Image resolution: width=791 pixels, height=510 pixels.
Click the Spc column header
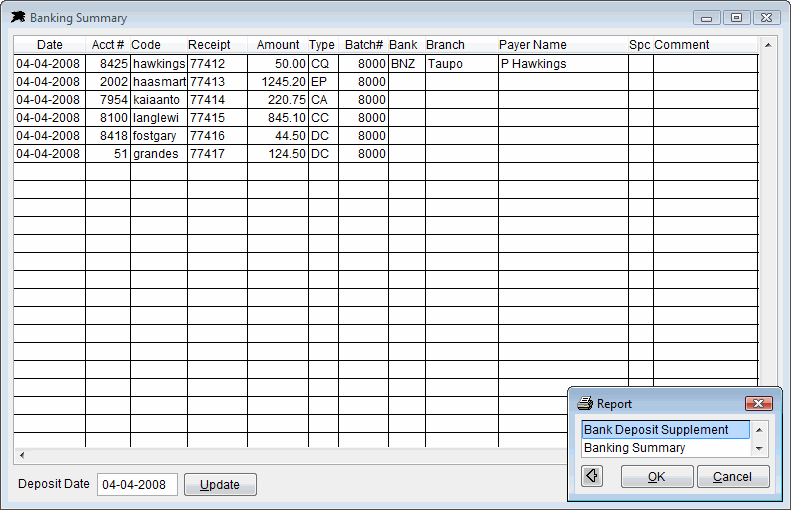click(x=640, y=45)
